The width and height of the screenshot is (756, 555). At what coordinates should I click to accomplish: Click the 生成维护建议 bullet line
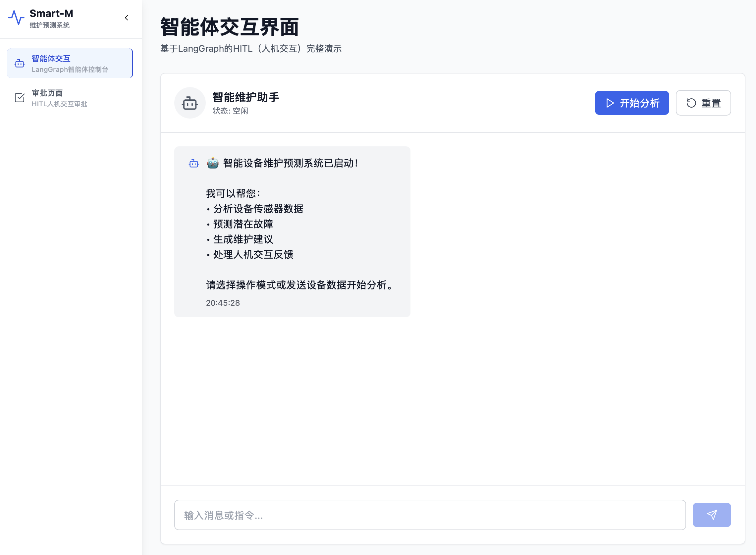(x=240, y=239)
